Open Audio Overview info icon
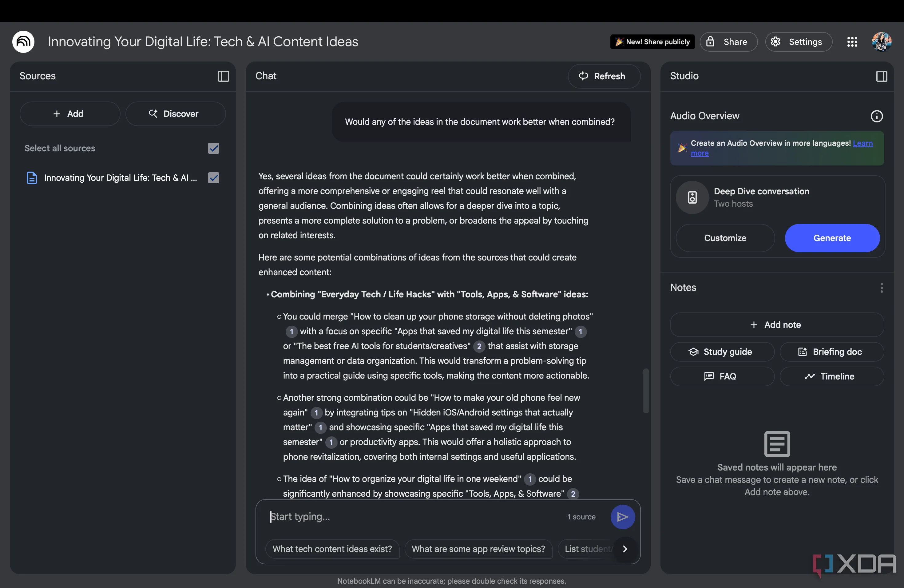This screenshot has width=904, height=588. click(877, 116)
